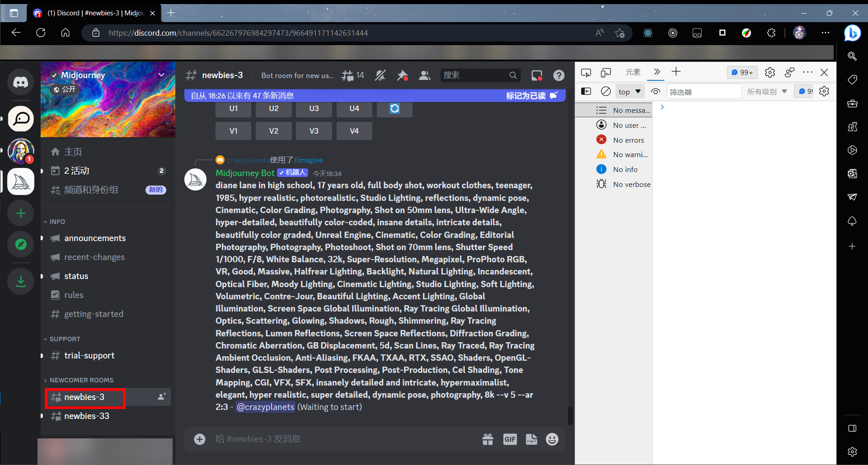Click DevTools inspect element icon

point(586,72)
